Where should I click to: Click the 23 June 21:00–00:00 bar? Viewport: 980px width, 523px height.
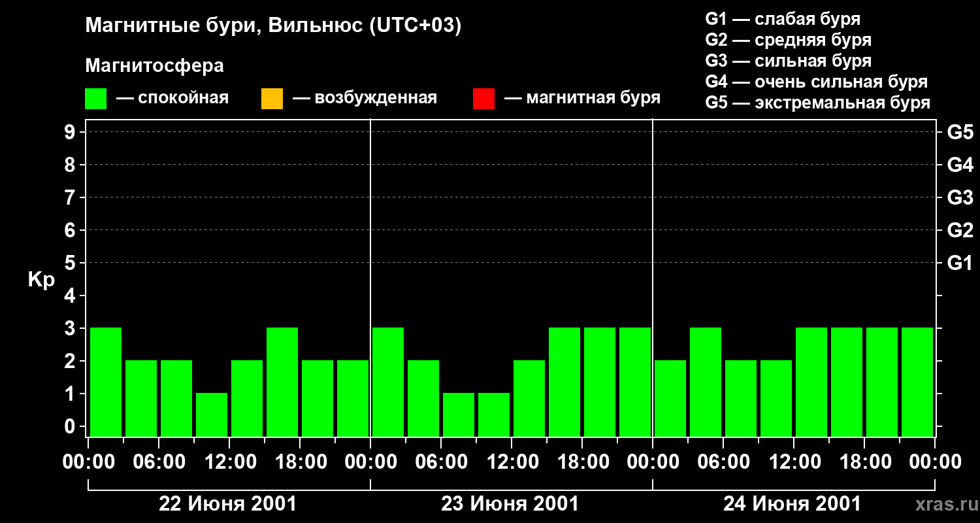pos(635,382)
